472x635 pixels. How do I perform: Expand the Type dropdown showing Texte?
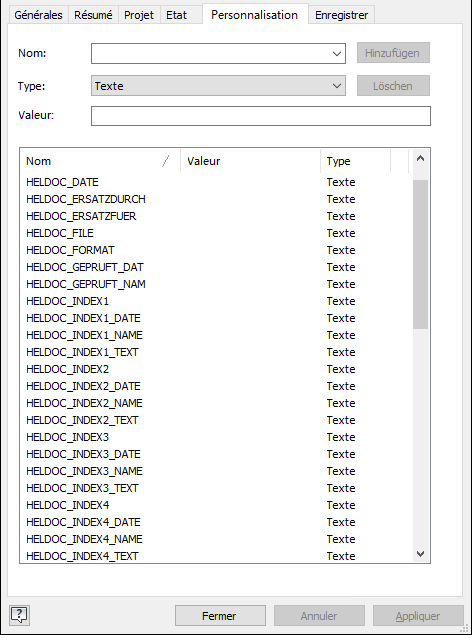pos(218,85)
